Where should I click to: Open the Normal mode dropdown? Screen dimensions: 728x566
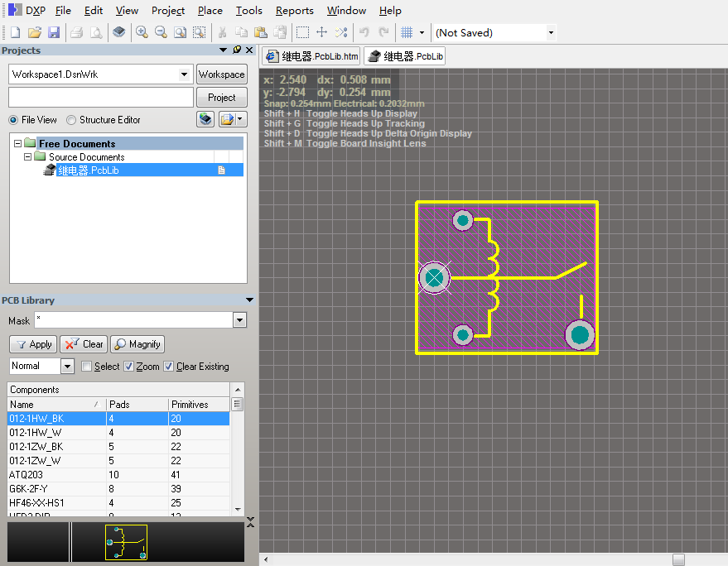coord(67,366)
